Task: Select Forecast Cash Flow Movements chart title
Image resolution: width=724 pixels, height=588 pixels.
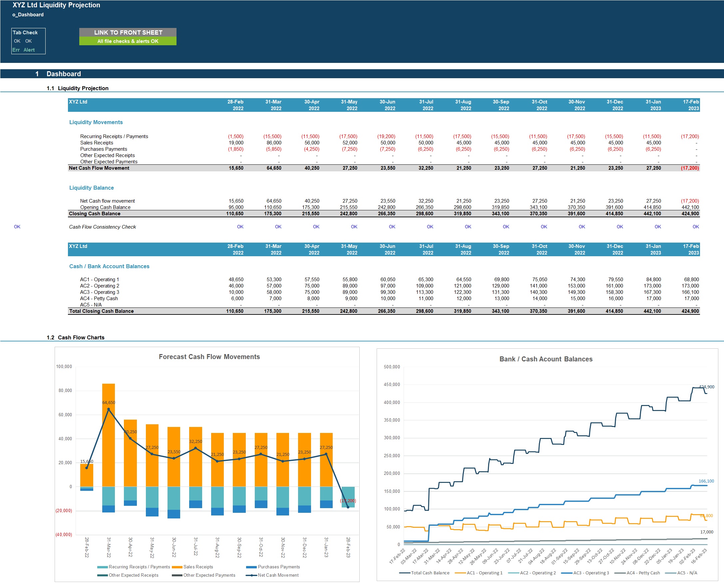Action: coord(209,357)
